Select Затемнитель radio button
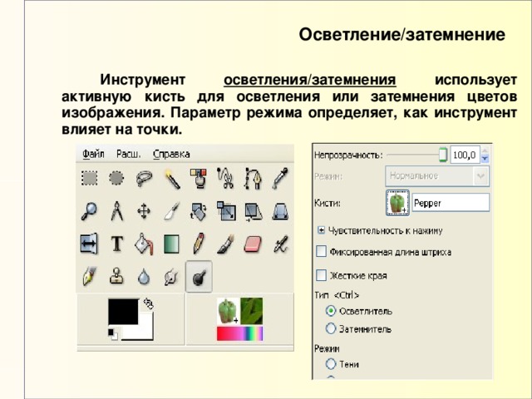Image resolution: width=532 pixels, height=399 pixels. 331,328
